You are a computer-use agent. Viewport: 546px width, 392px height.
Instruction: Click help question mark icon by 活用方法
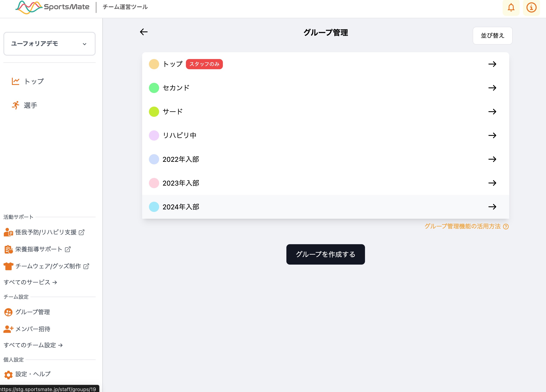[x=506, y=226]
